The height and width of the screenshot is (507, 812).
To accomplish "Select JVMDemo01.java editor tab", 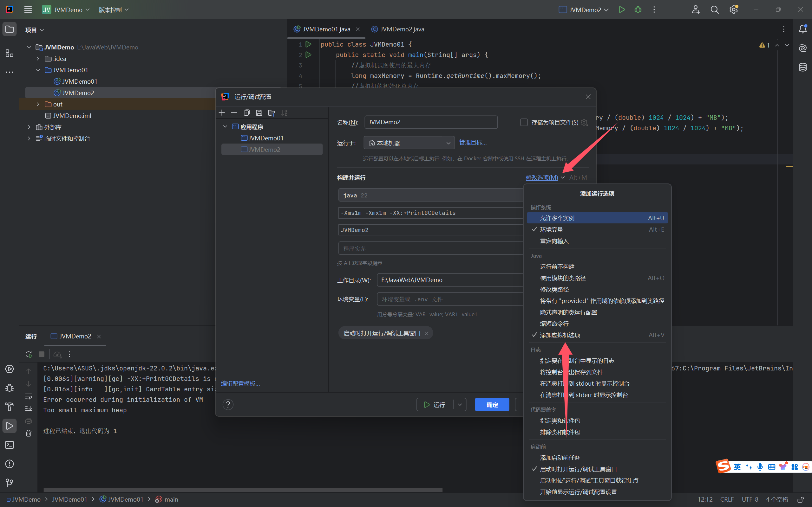I will click(x=324, y=29).
